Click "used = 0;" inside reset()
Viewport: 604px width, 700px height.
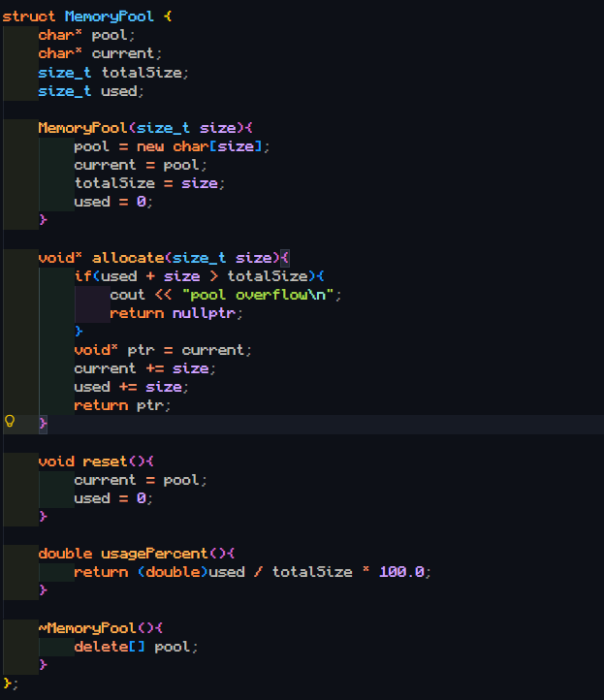coord(113,498)
